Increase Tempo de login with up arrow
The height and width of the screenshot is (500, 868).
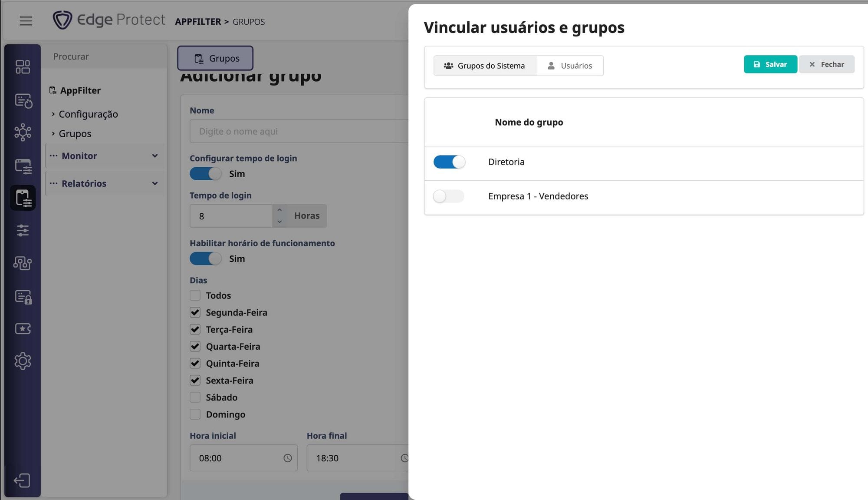pos(279,210)
